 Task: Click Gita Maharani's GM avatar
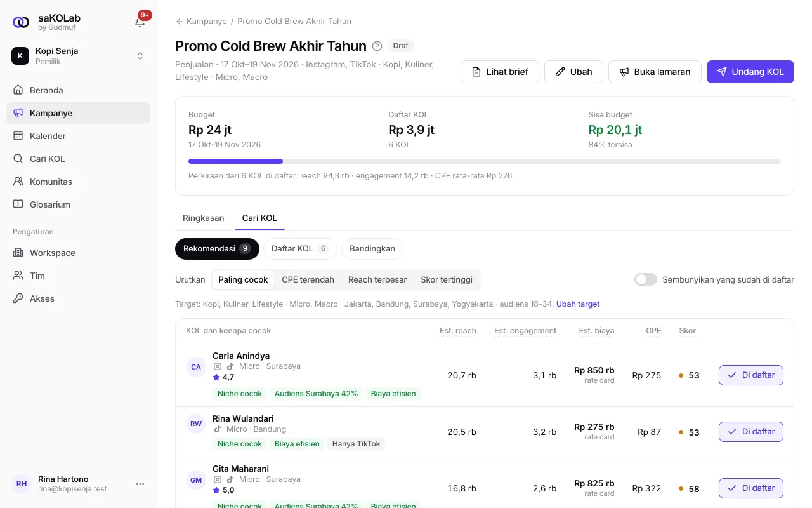point(196,480)
